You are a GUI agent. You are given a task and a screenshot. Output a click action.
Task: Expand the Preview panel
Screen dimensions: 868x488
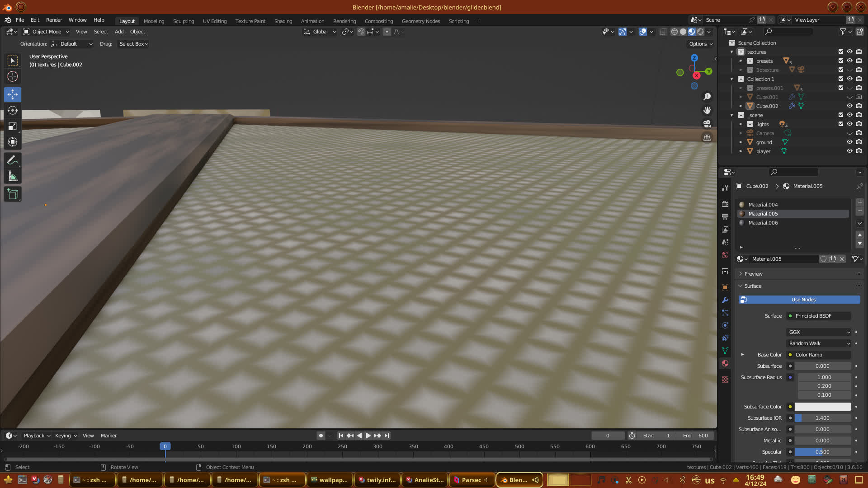click(753, 274)
